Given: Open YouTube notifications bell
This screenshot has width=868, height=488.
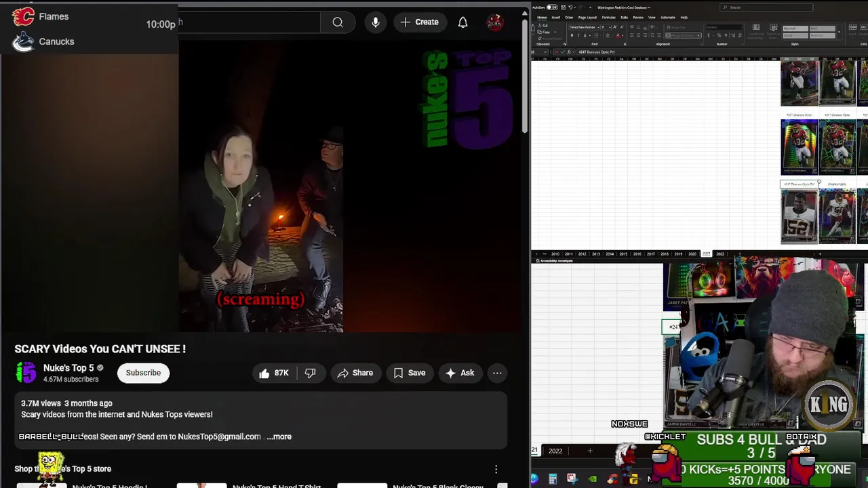Looking at the screenshot, I should coord(462,22).
